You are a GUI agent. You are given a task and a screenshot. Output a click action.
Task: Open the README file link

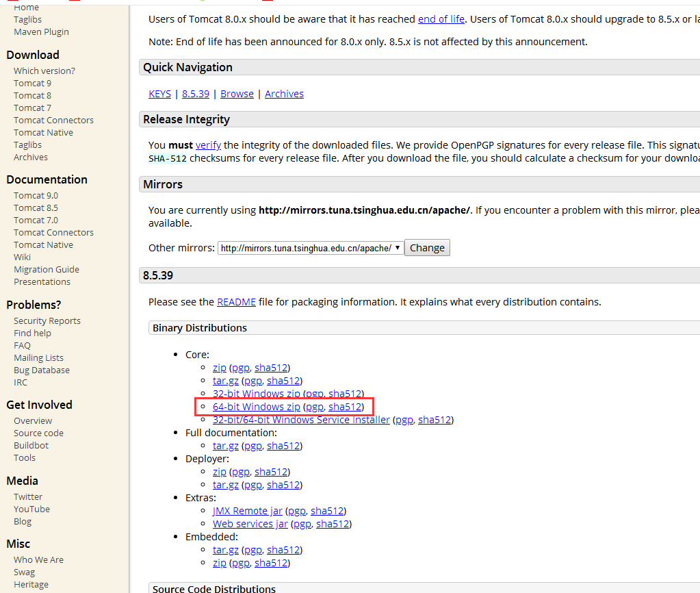click(236, 302)
